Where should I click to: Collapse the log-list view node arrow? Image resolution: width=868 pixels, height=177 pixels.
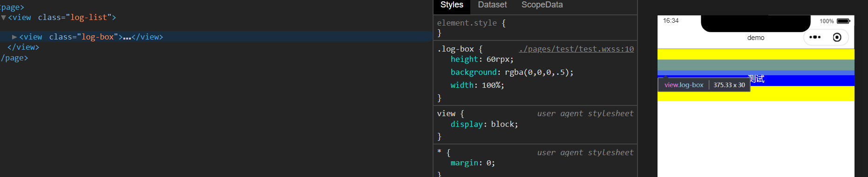4,18
